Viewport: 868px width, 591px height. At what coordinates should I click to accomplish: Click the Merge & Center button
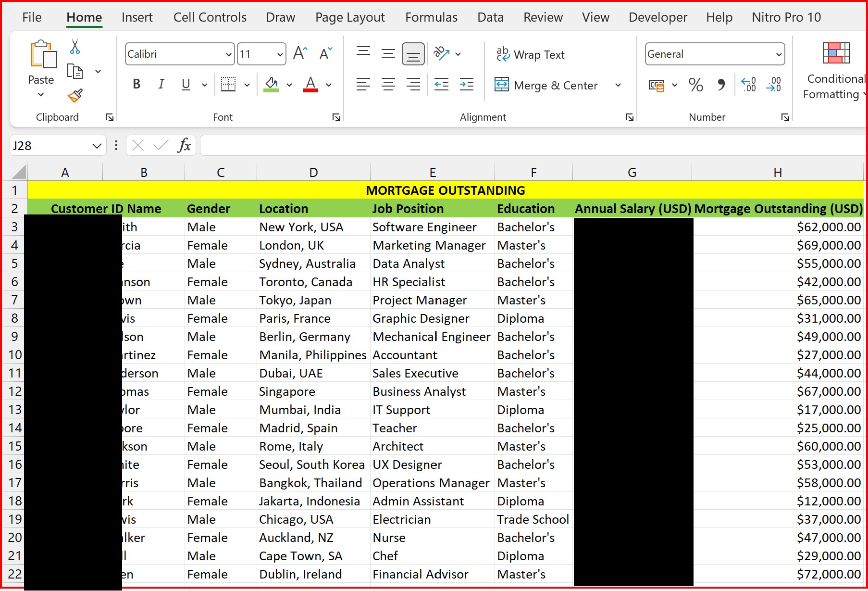[546, 85]
